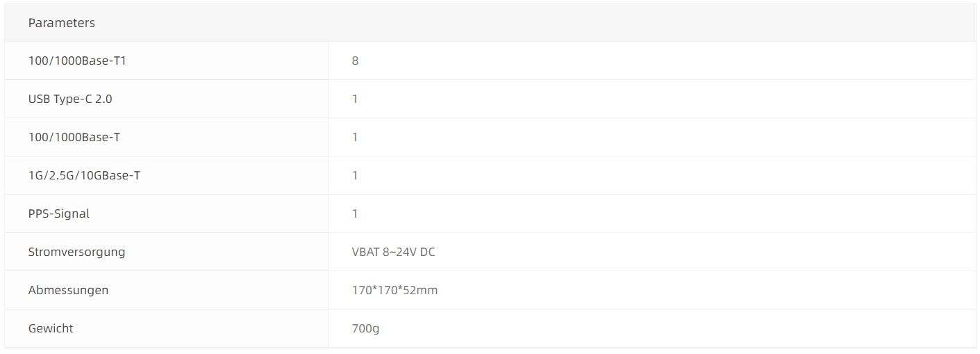Click the Parameters table header
The image size is (980, 354).
tap(62, 23)
